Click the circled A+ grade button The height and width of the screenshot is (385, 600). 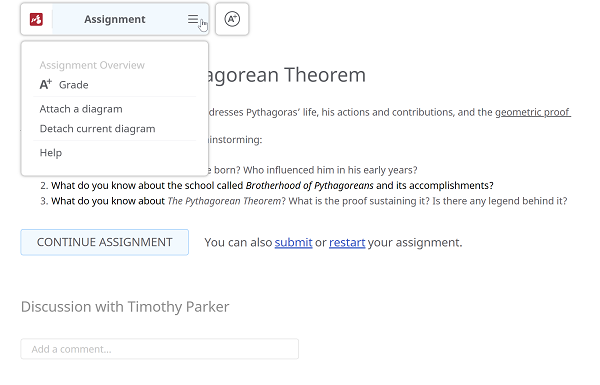click(232, 19)
